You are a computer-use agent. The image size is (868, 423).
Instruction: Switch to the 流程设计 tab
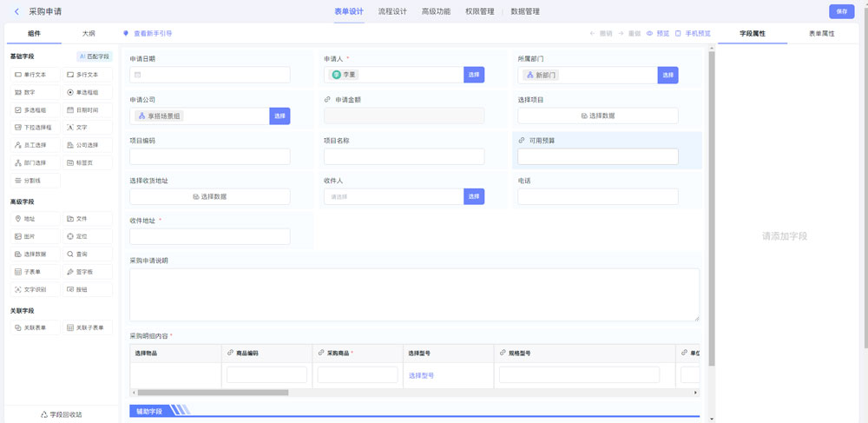click(392, 11)
